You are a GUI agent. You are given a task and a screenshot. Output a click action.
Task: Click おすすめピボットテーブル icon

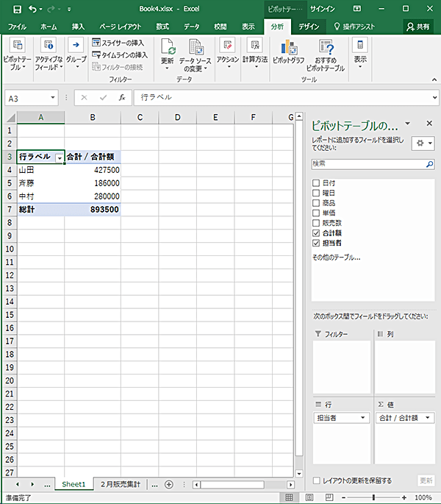[x=326, y=47]
